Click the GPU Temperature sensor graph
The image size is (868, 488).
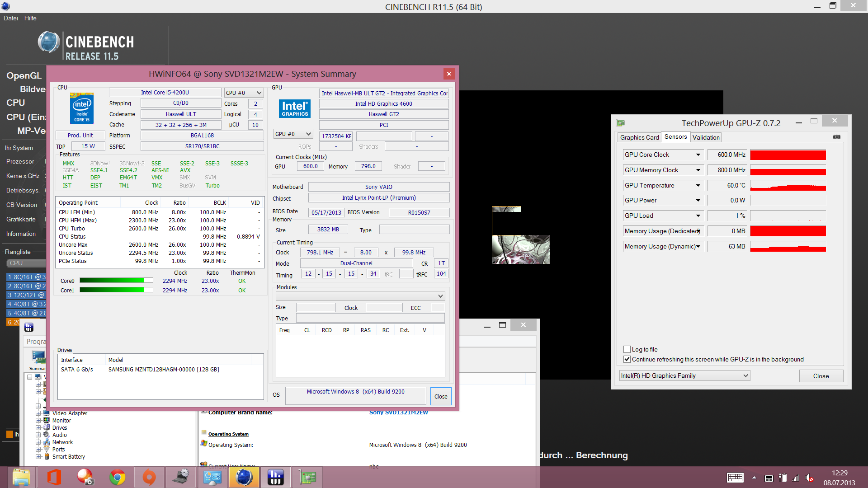pos(788,186)
